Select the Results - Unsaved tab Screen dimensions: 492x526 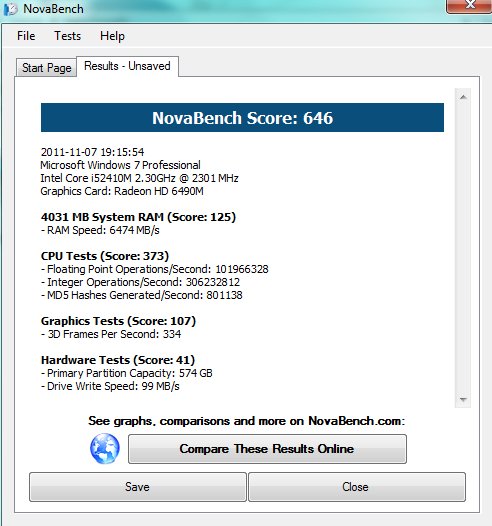click(127, 66)
